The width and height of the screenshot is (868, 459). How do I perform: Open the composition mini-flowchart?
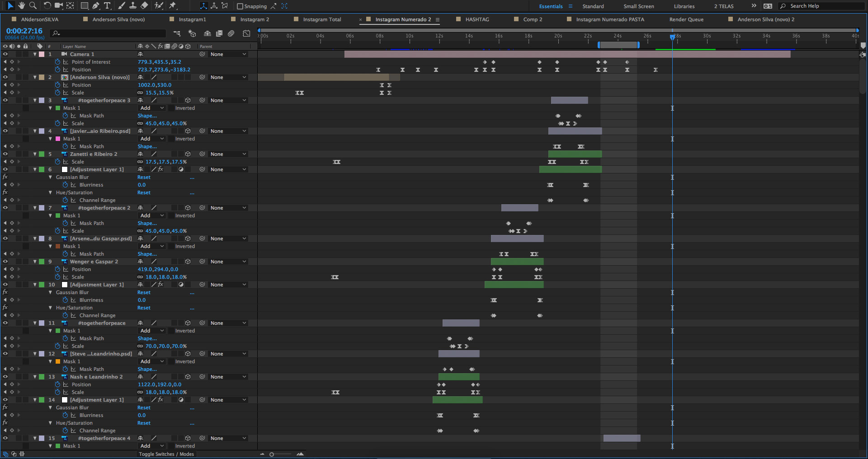177,33
